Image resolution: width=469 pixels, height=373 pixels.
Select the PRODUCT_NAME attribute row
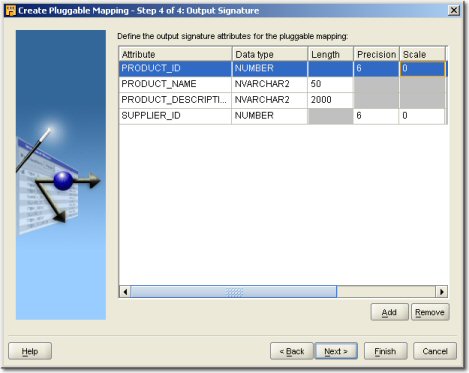click(x=282, y=84)
